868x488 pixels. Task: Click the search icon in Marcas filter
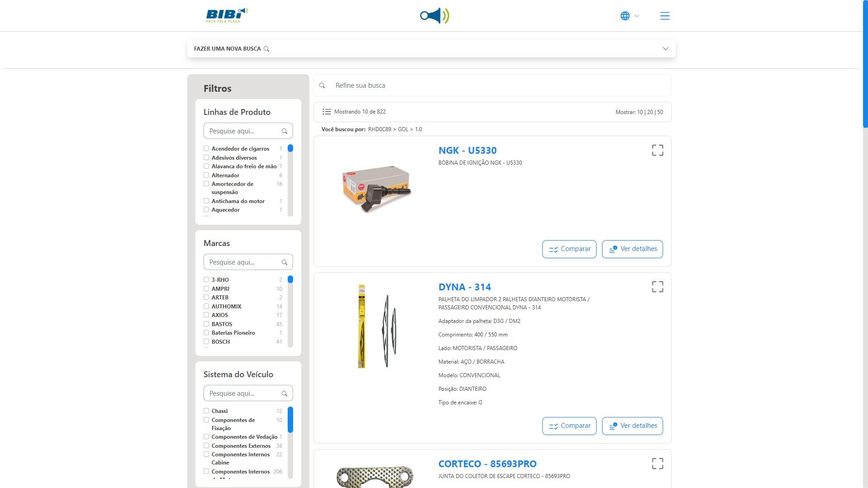click(x=285, y=262)
